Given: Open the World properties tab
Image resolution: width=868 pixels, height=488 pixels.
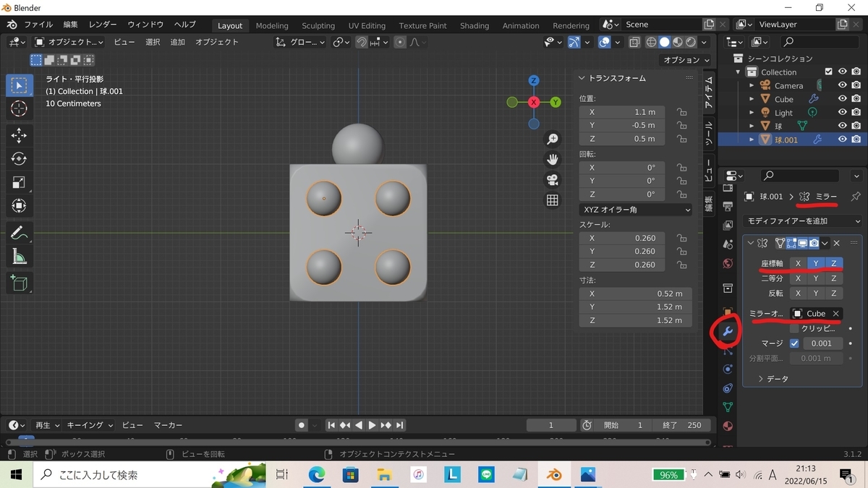Looking at the screenshot, I should 728,262.
